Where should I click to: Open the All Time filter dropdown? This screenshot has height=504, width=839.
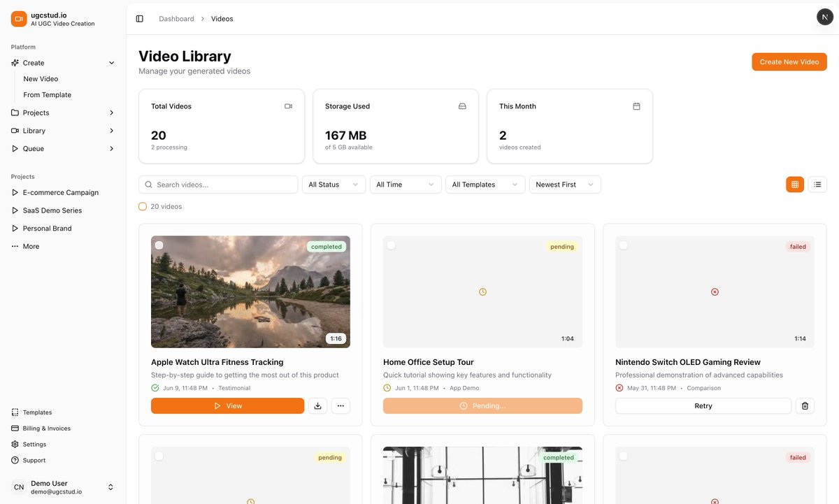(x=406, y=185)
